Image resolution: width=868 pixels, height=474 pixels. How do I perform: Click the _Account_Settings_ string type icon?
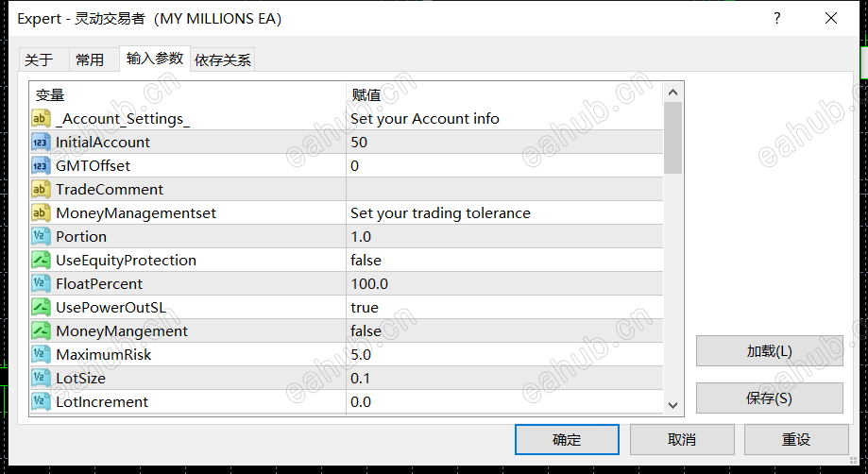coord(41,118)
